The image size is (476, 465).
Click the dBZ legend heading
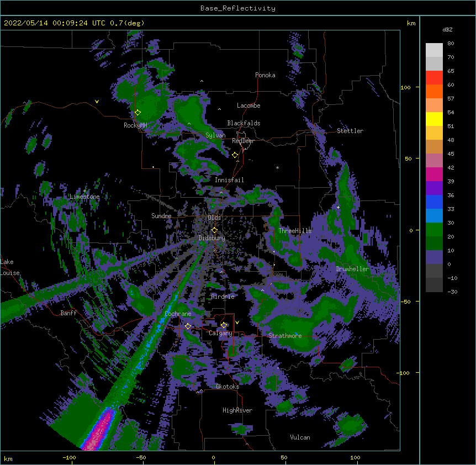pos(447,30)
